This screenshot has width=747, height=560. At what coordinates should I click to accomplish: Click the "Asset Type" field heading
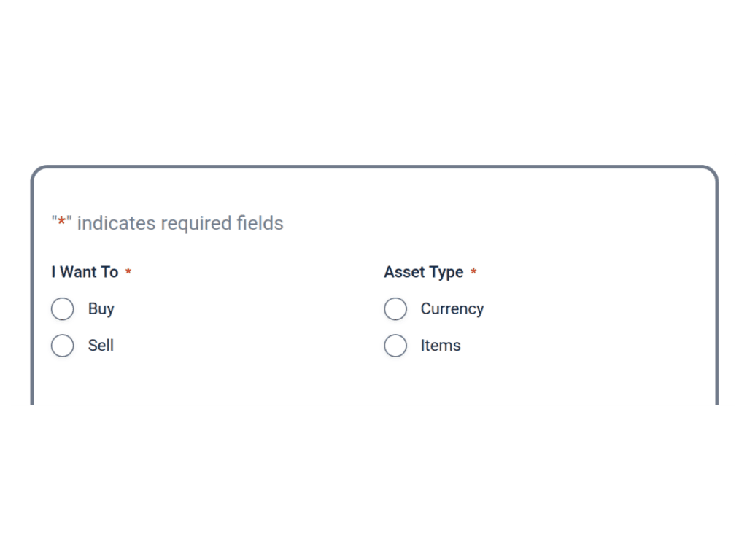point(423,272)
